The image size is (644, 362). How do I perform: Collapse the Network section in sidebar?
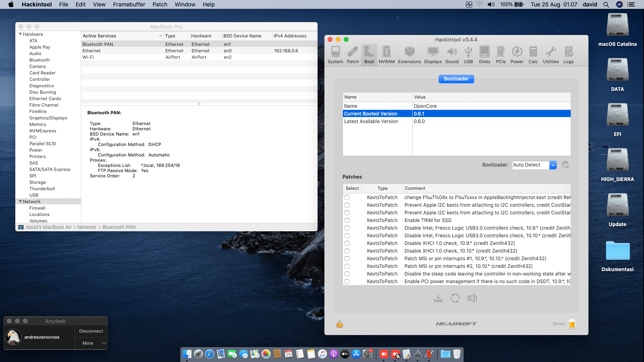coord(20,202)
